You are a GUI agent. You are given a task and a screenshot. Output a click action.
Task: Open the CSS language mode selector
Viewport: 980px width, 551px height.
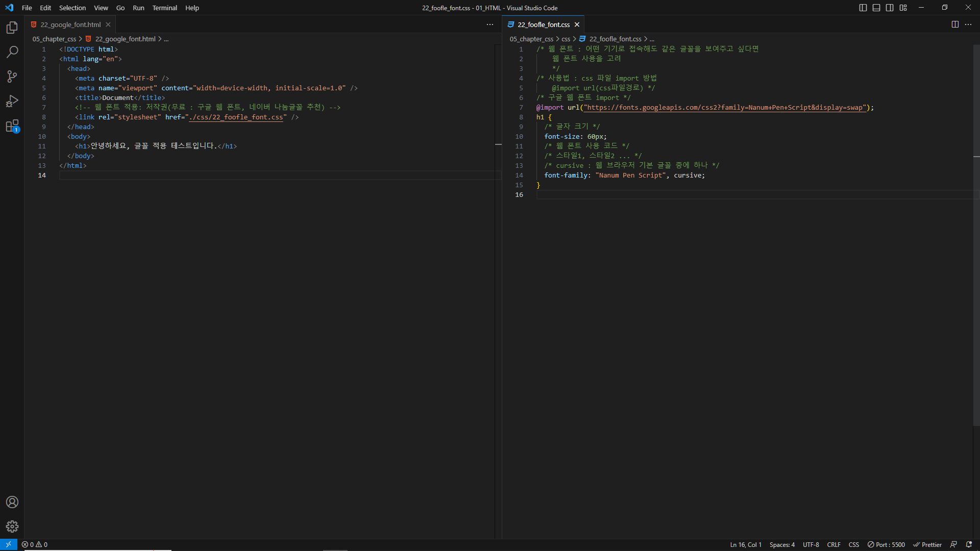click(853, 544)
